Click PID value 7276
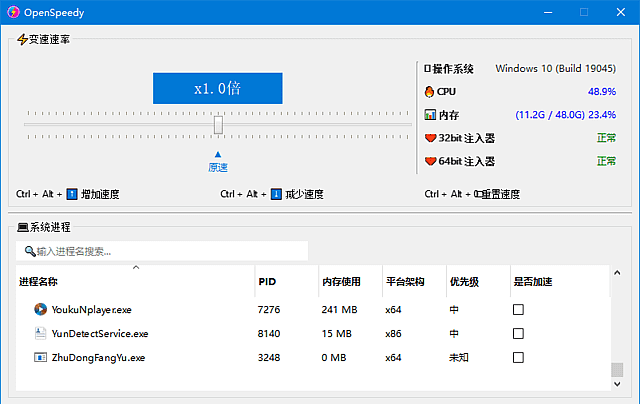Viewport: 640px width, 404px height. tap(269, 310)
